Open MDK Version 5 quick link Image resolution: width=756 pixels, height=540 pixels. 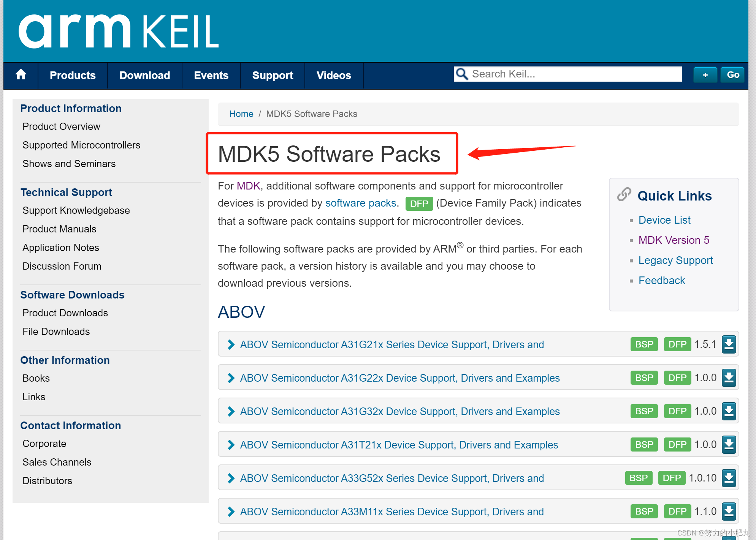pyautogui.click(x=674, y=240)
